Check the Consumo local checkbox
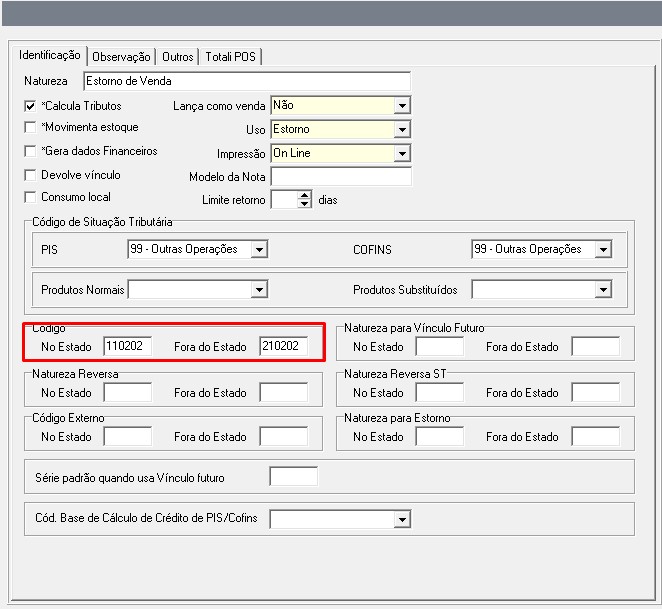The width and height of the screenshot is (662, 609). coord(30,198)
